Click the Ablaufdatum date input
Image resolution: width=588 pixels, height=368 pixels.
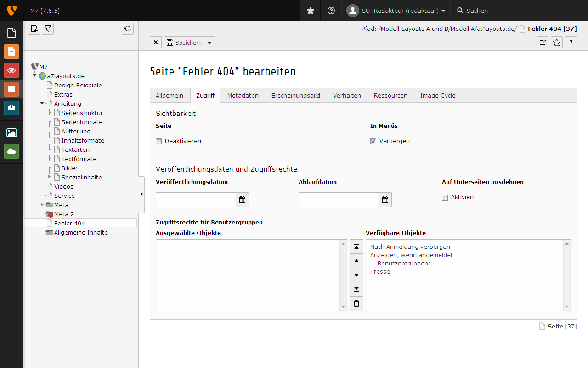tap(339, 200)
